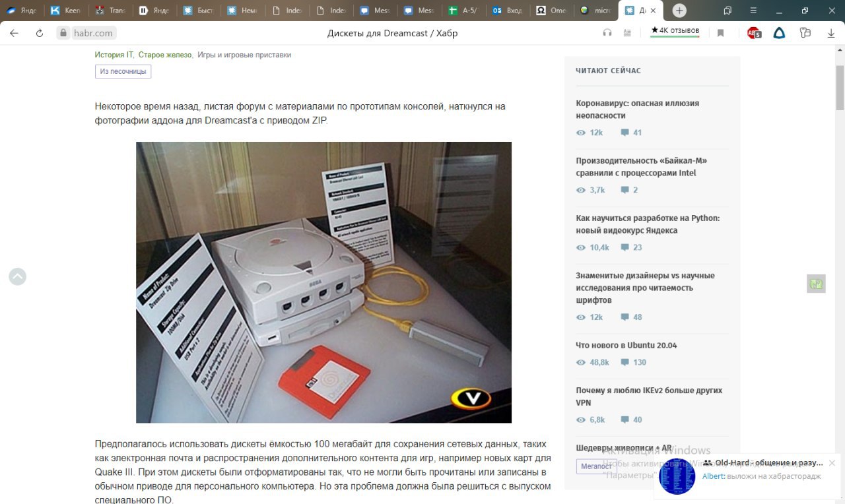Open article Как научиться разработке на Python
Screen dimensions: 845x504
pos(648,224)
